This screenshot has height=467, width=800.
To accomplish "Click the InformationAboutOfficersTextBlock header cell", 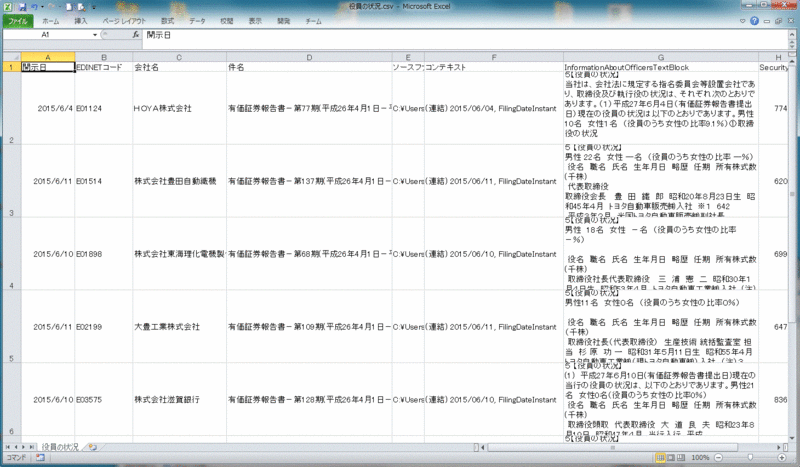I will point(661,67).
